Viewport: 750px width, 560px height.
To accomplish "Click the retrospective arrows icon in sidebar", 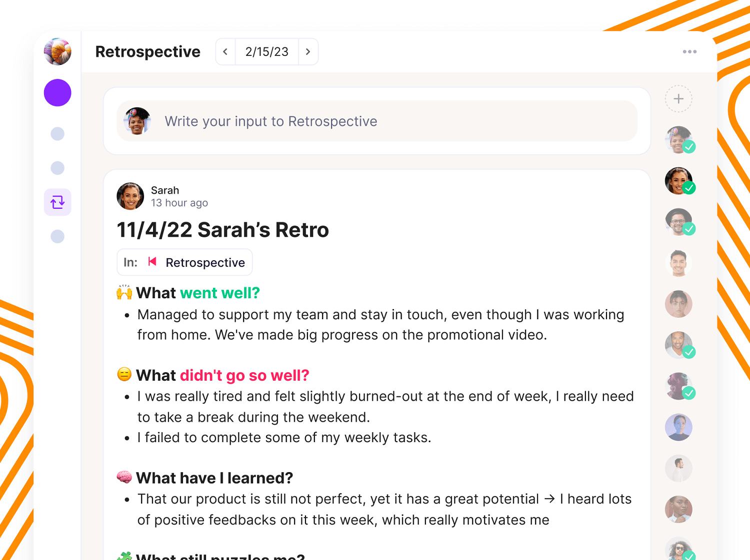I will (x=57, y=202).
